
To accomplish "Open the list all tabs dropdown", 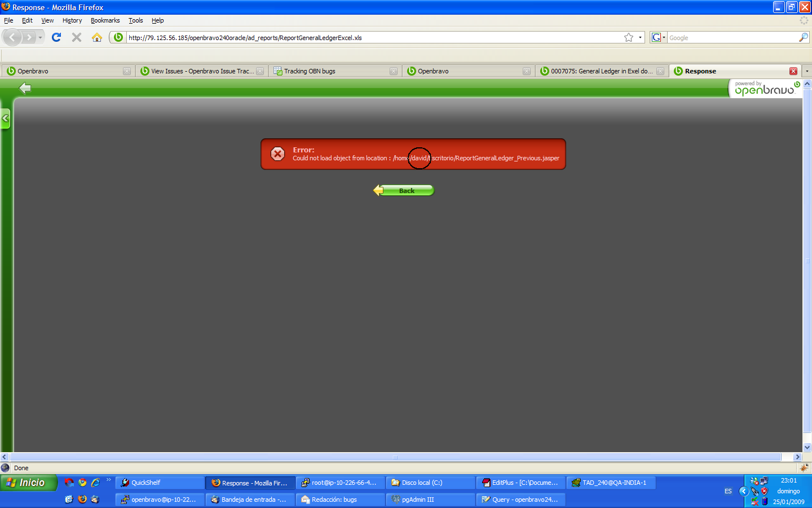I will 807,71.
